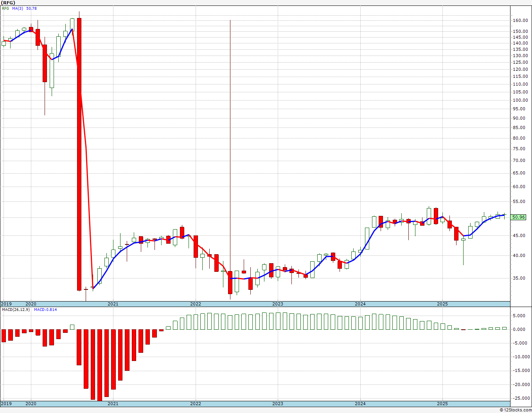Click 2023 on the price chart timeline
Screen dimensions: 532x413
tap(277, 304)
